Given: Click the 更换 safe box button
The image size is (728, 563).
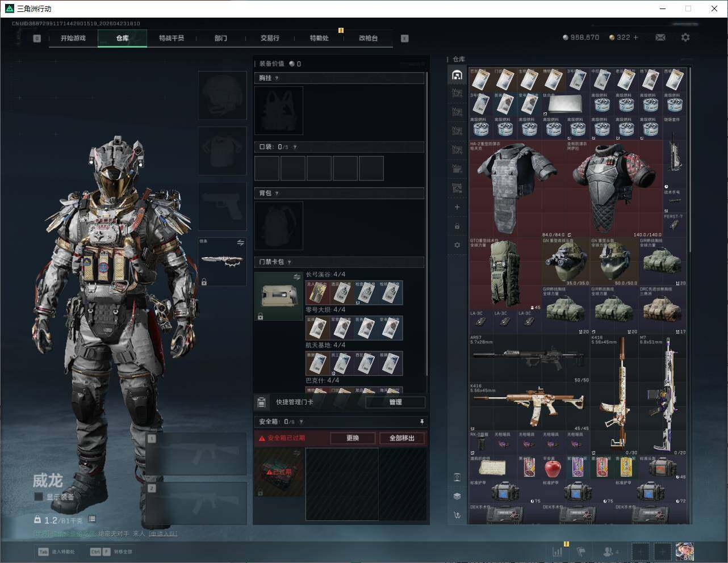Looking at the screenshot, I should [x=353, y=438].
